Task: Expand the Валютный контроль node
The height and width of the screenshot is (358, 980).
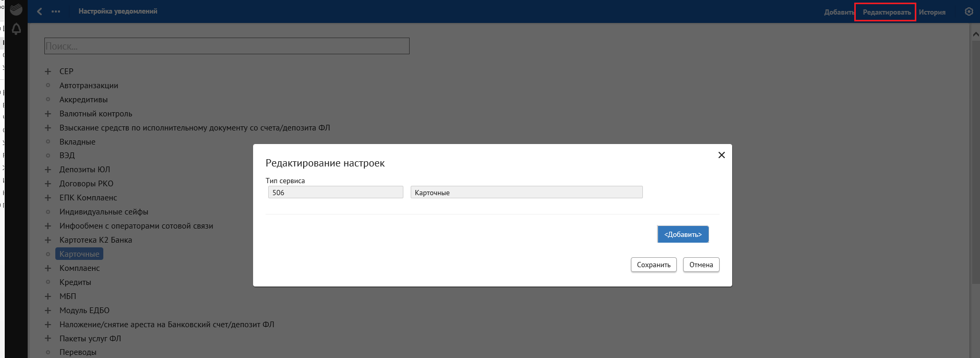Action: (x=48, y=114)
